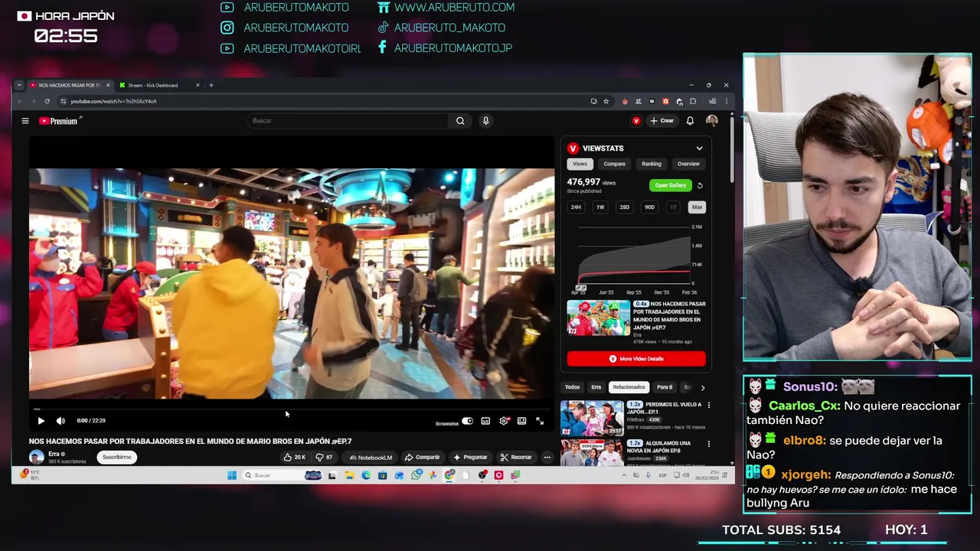This screenshot has height=551, width=980.
Task: Select the Compare tab in ViewStats
Action: coord(614,164)
